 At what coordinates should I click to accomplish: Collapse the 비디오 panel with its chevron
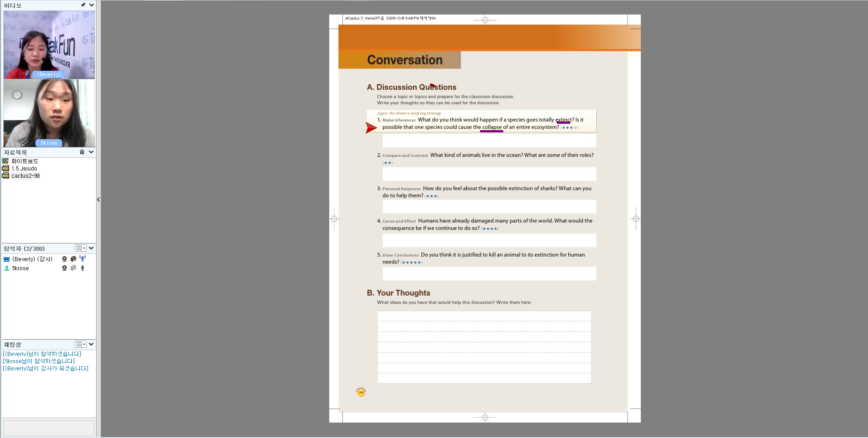pyautogui.click(x=92, y=5)
